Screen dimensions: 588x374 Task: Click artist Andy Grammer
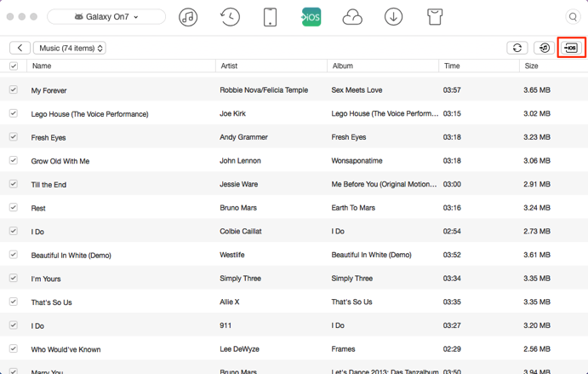coord(243,137)
